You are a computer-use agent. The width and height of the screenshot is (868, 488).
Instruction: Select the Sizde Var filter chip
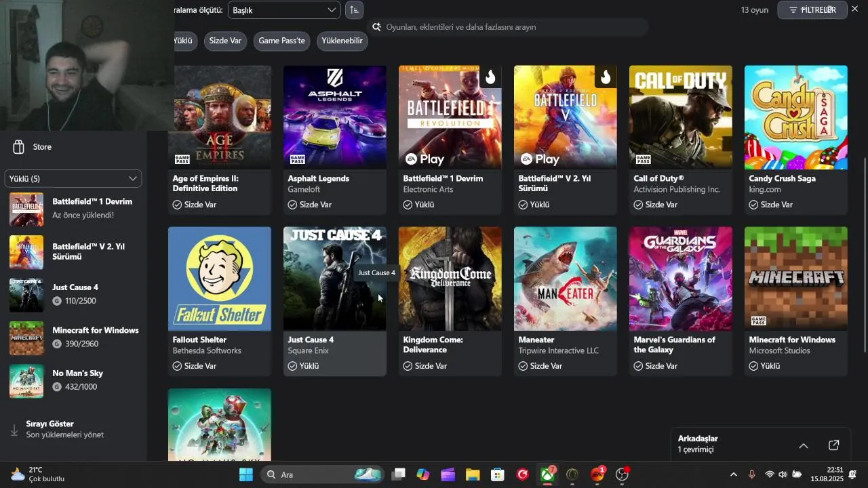[225, 41]
